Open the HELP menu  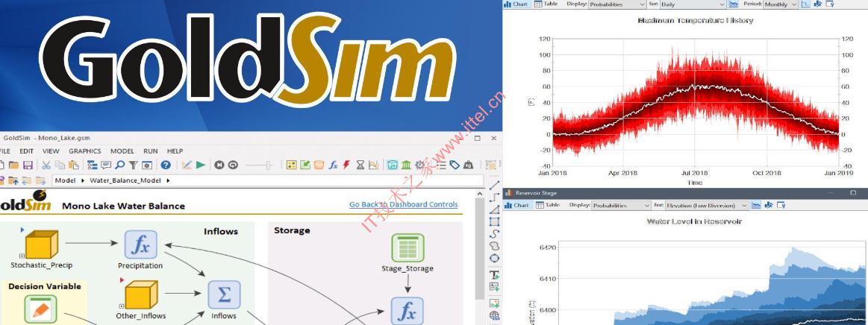tap(175, 151)
